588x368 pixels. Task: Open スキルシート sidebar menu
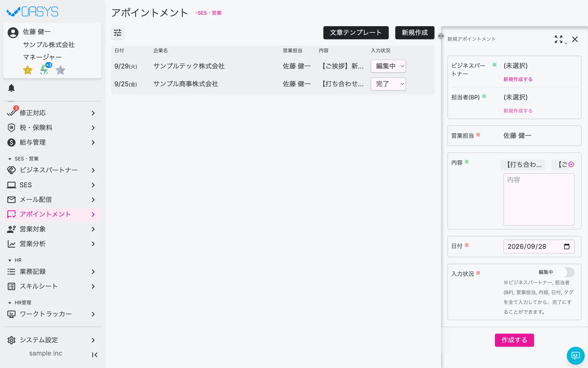(x=52, y=286)
